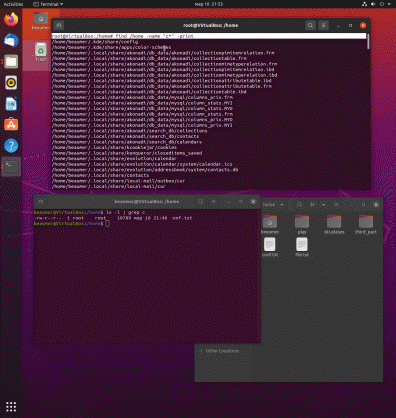Click the root terminal scrollbar

368,42
